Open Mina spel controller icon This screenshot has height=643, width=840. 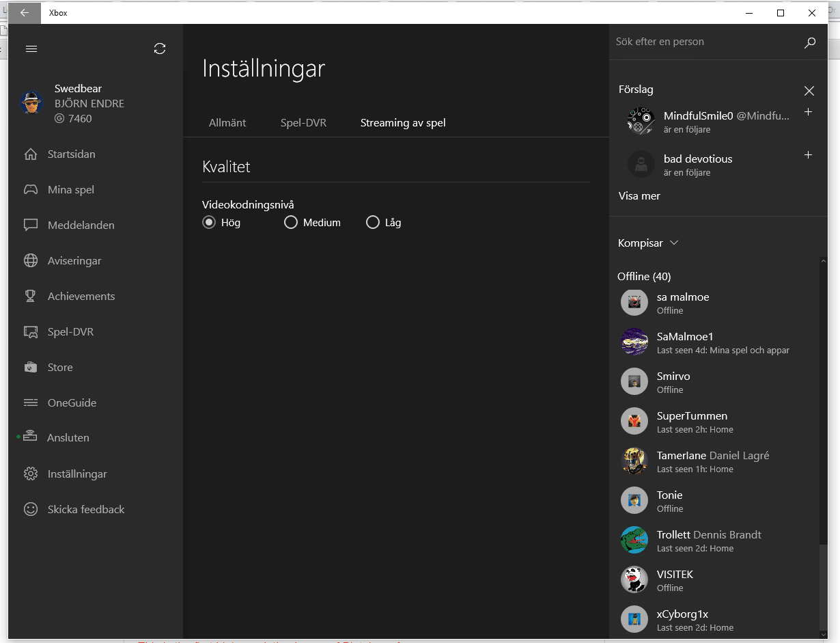click(30, 190)
